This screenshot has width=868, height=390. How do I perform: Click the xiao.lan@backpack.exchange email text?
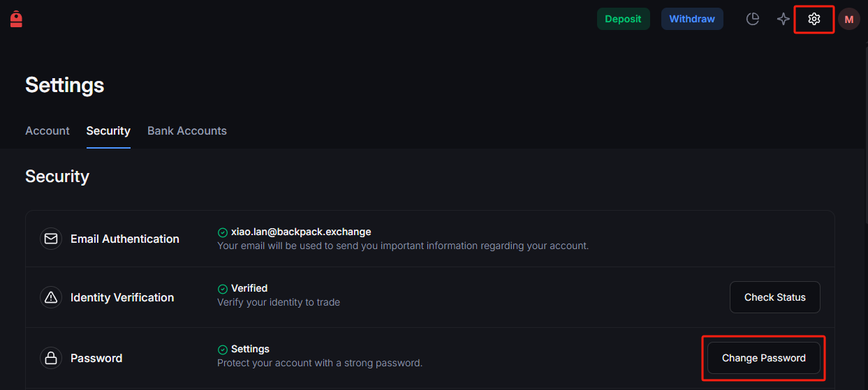point(301,232)
